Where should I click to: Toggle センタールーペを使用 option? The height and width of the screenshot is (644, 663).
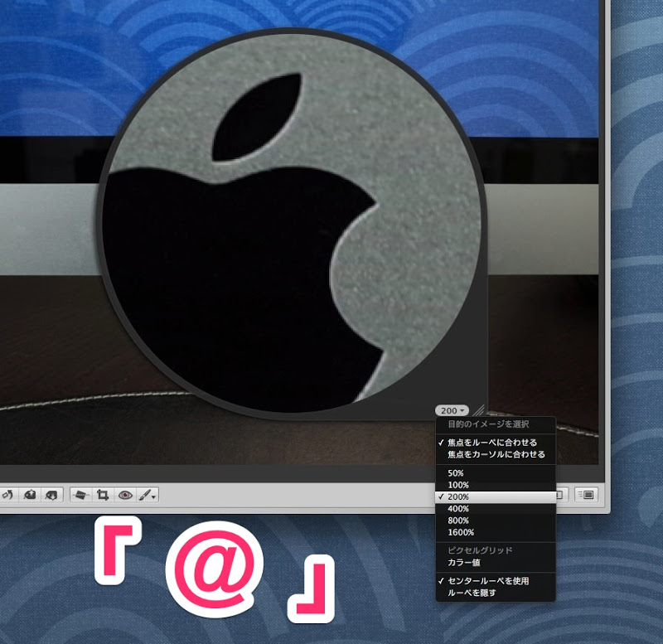pyautogui.click(x=496, y=580)
